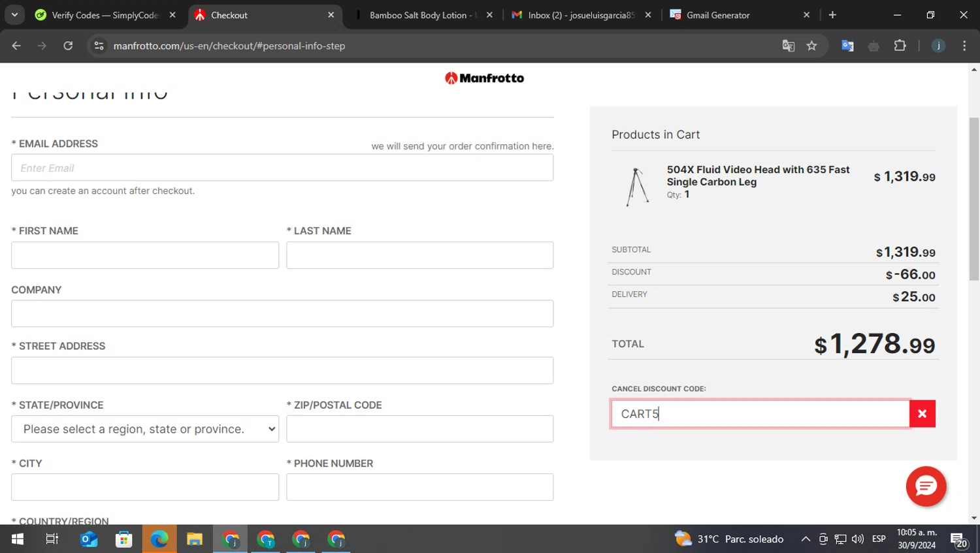
Task: Open the red live chat bubble
Action: click(x=926, y=486)
